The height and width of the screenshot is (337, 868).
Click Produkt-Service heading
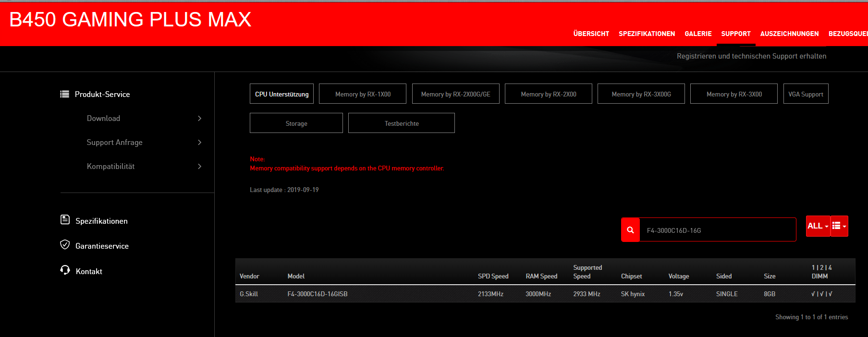[x=102, y=94]
